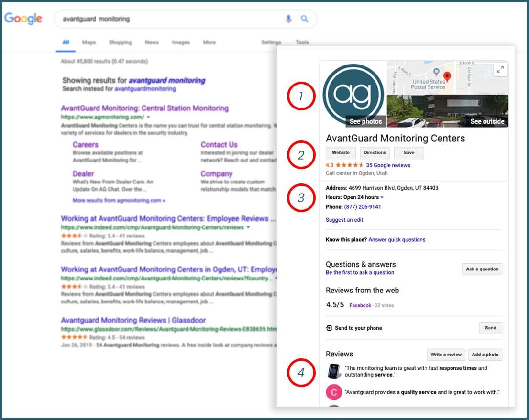529x420 pixels.
Task: Call phone number (877) 206-9141
Action: pyautogui.click(x=363, y=206)
